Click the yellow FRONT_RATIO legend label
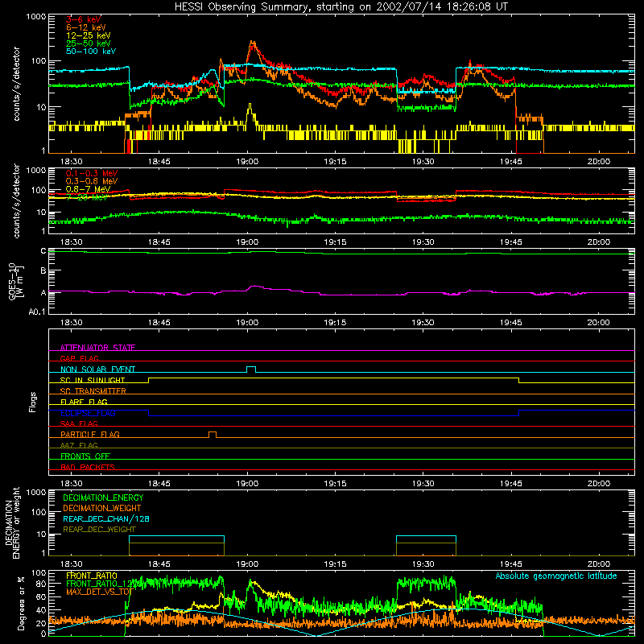This screenshot has height=644, width=644. pos(91,576)
